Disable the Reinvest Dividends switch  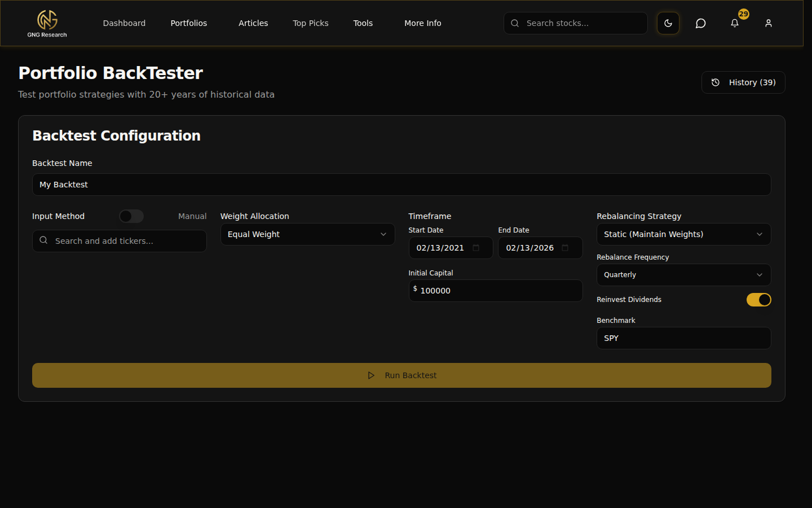click(759, 300)
